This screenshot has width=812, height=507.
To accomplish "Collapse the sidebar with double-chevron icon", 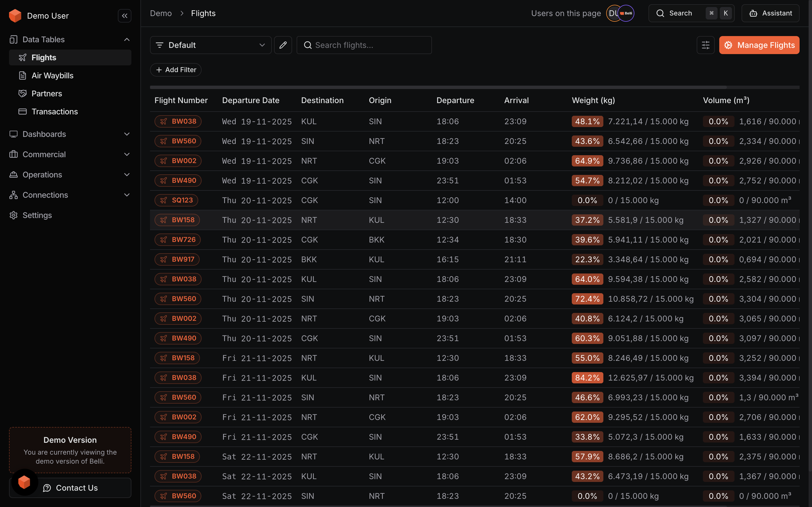I will (125, 16).
